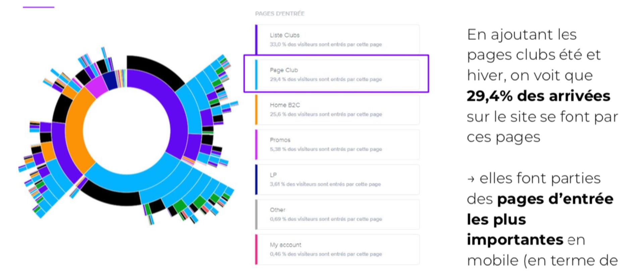
Task: Select the Liste Clubs entry page card
Action: coord(337,40)
